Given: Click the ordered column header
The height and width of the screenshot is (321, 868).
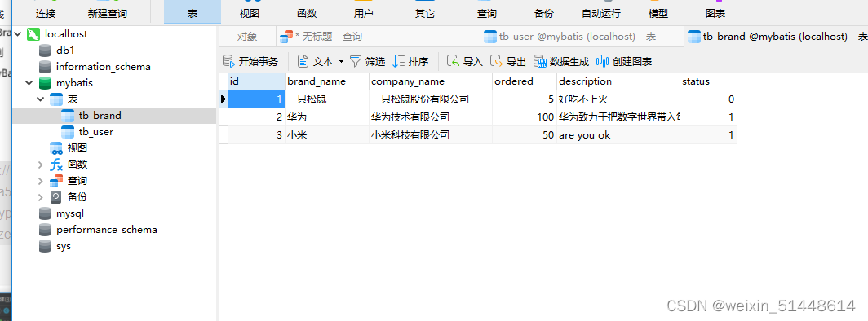Looking at the screenshot, I should point(525,81).
